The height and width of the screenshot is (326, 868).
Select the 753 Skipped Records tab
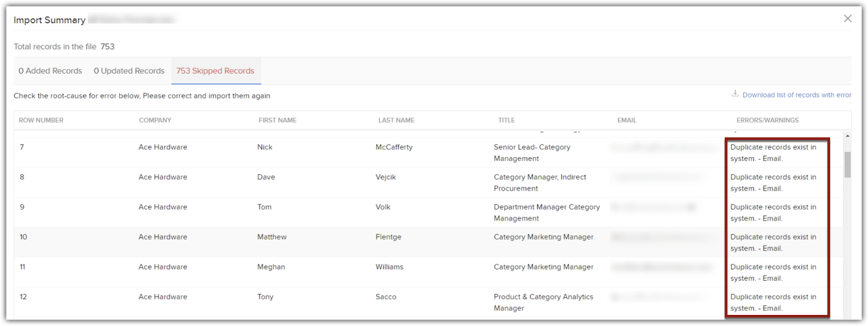pyautogui.click(x=215, y=71)
